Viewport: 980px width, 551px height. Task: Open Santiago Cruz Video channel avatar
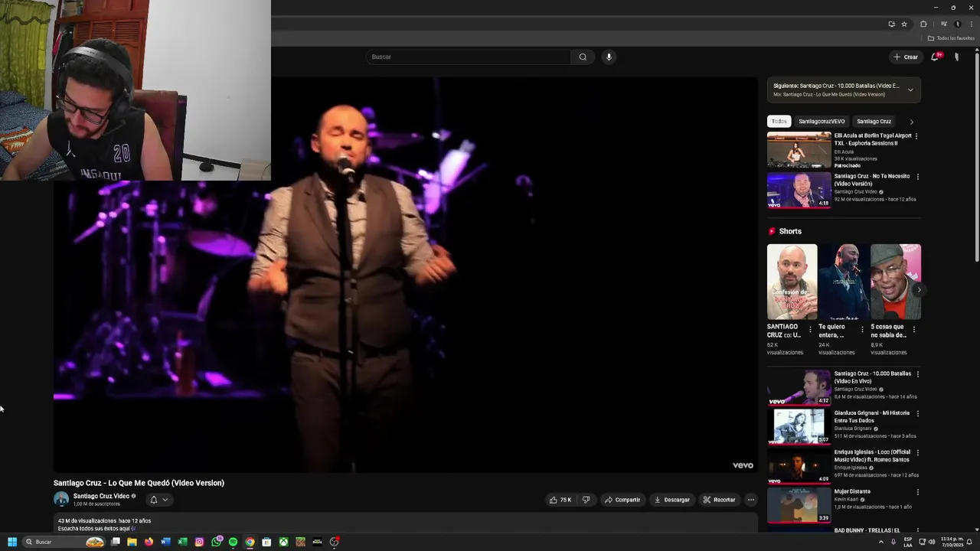point(61,499)
